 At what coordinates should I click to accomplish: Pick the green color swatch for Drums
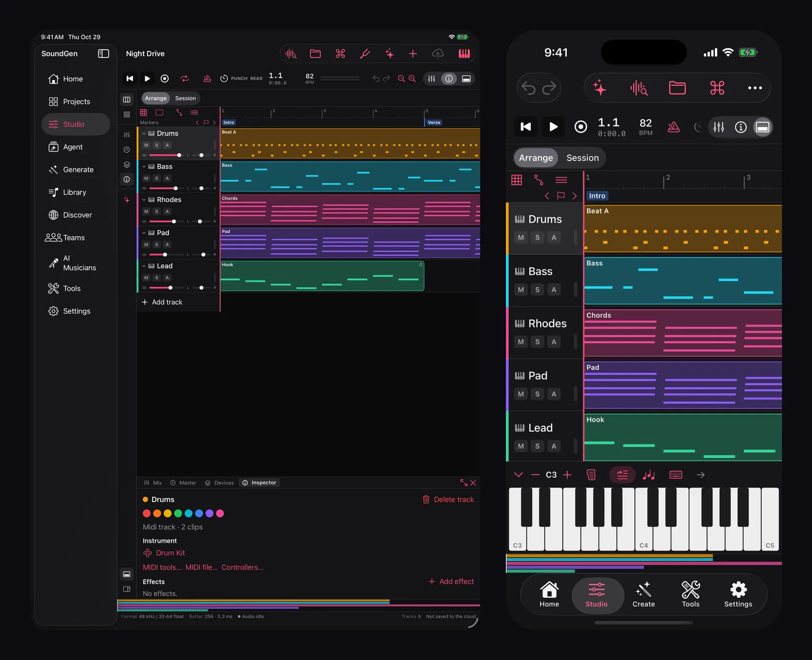[x=178, y=513]
